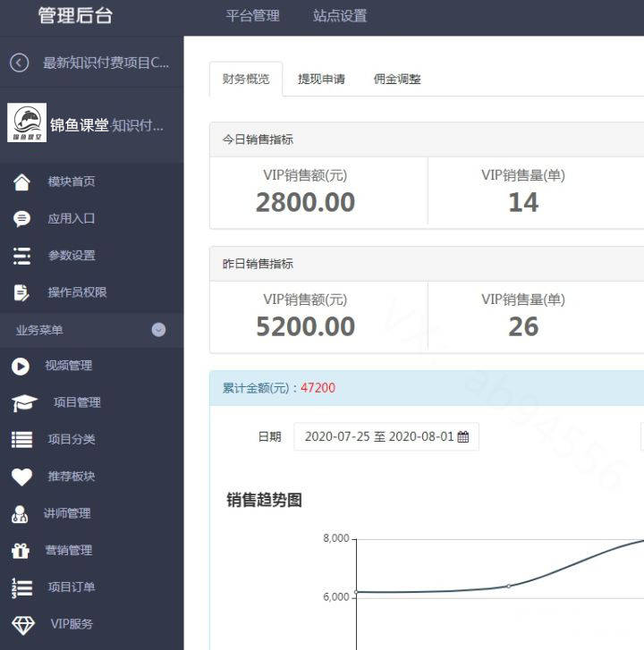Go to 项目管理 in sidebar
The height and width of the screenshot is (650, 644).
[x=77, y=402]
